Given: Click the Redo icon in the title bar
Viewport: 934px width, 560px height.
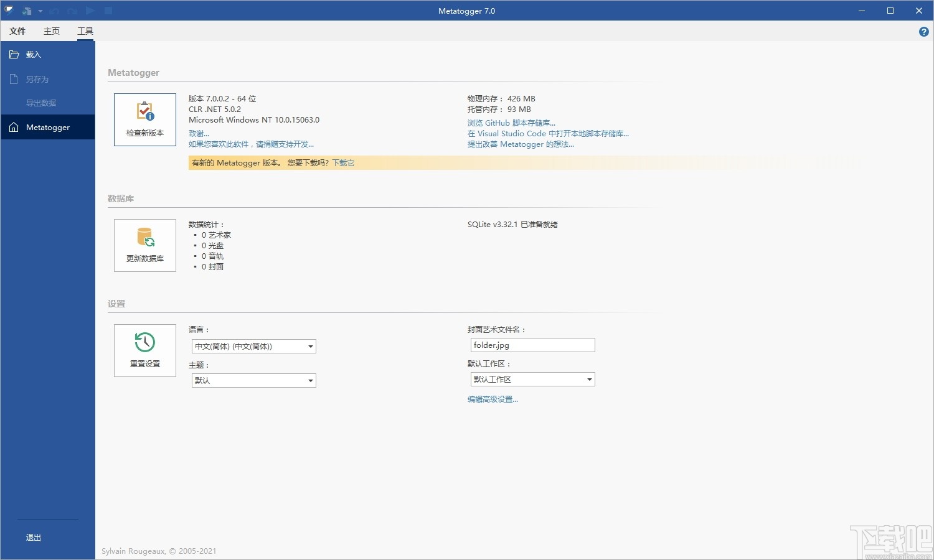Looking at the screenshot, I should [72, 11].
